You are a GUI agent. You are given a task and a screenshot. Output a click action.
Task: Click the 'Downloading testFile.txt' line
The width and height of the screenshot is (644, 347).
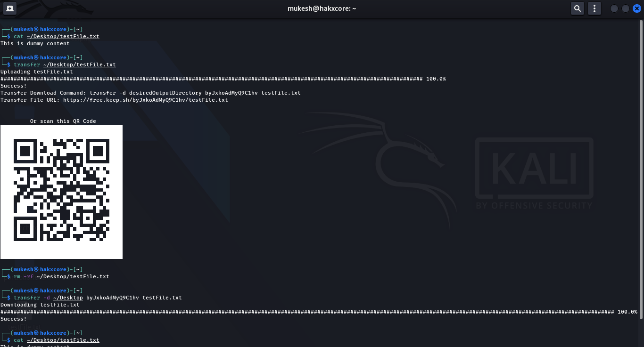[x=40, y=305]
